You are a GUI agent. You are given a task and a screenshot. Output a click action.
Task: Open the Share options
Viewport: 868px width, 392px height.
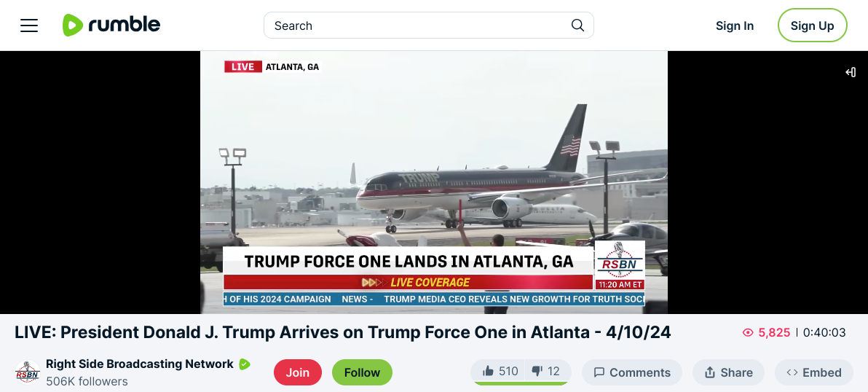coord(728,372)
